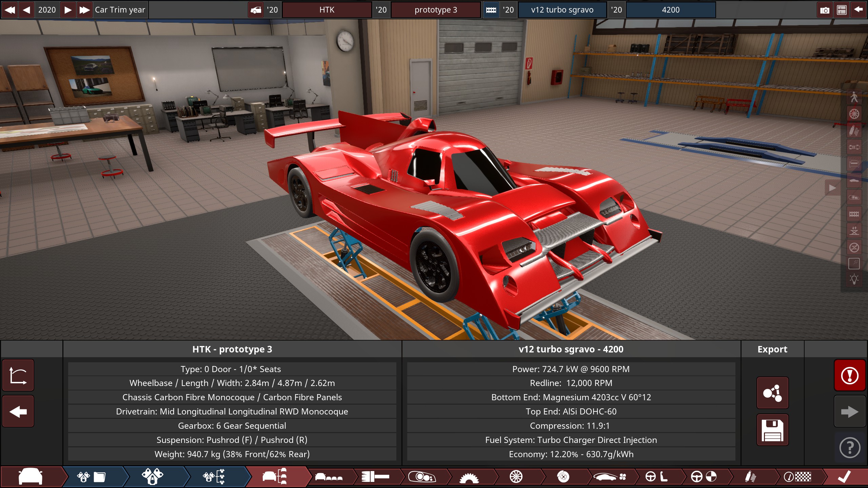Click the 'Redline: 12,000 RPM' row
The width and height of the screenshot is (868, 488).
click(x=571, y=383)
